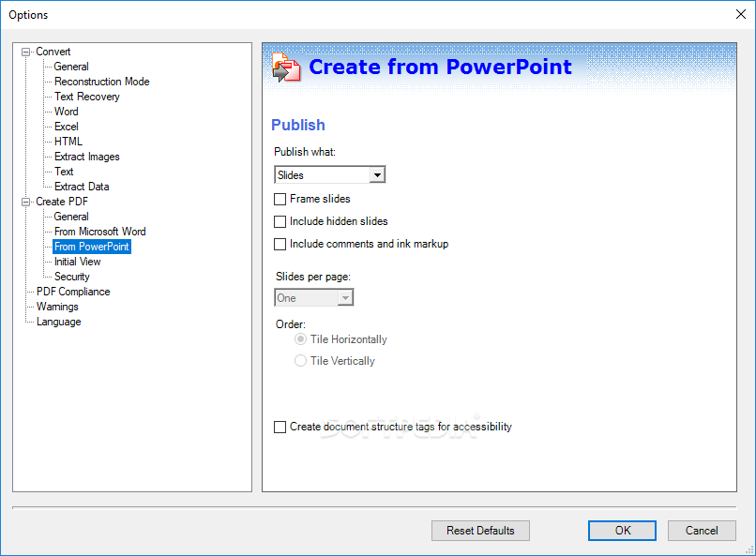Open From Microsoft Word settings

(99, 232)
